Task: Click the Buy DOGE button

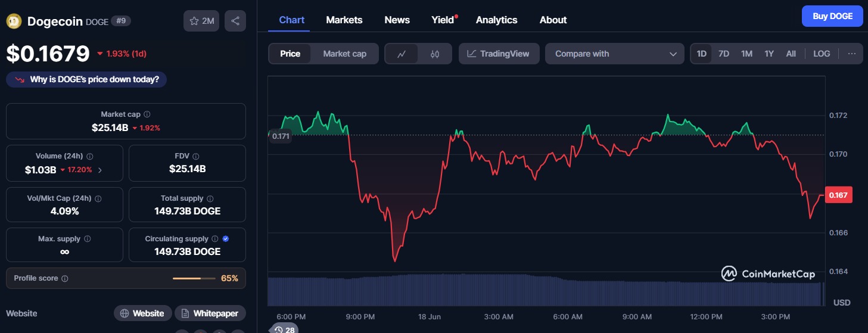Action: 832,16
